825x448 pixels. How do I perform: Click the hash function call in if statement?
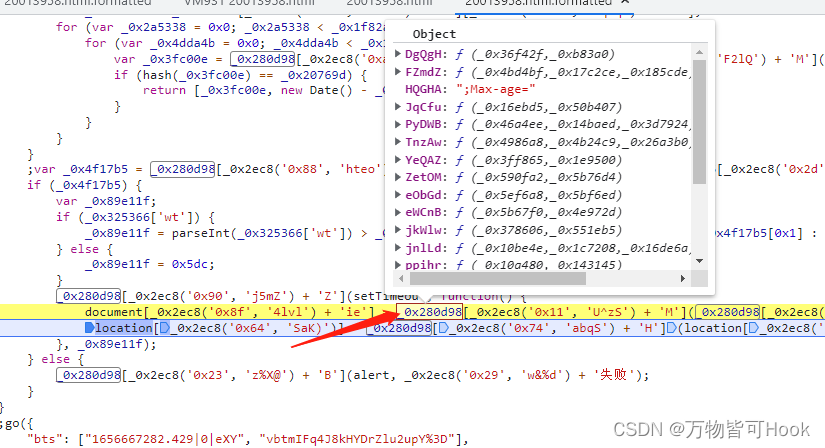tap(157, 75)
